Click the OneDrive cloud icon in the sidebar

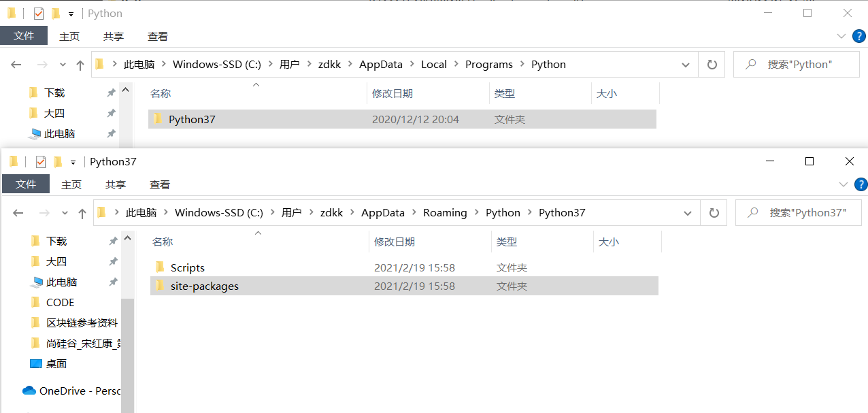pyautogui.click(x=29, y=391)
